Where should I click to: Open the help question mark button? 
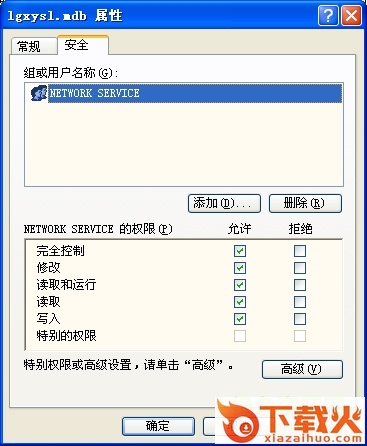tap(328, 15)
